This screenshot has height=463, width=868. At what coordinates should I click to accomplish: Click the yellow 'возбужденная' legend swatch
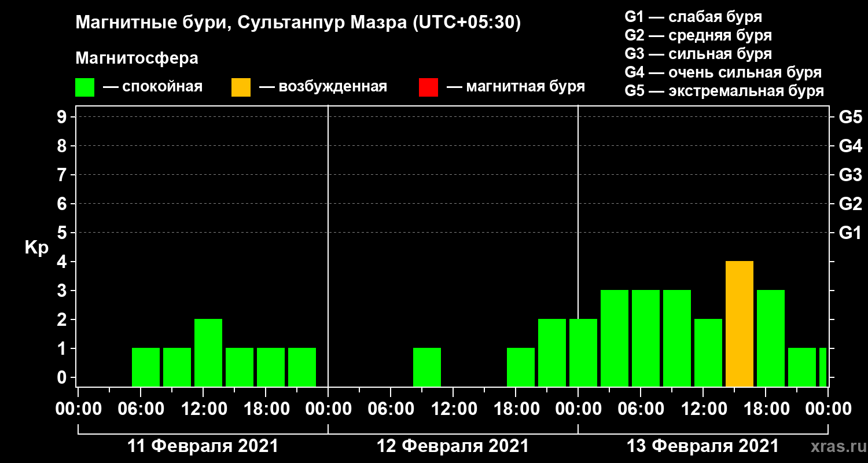pyautogui.click(x=241, y=87)
